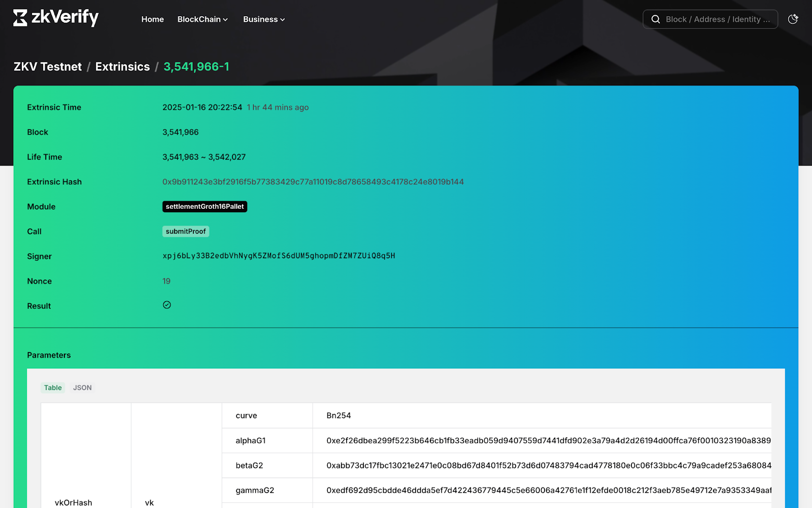
Task: Toggle dark mode moon icon
Action: click(793, 19)
